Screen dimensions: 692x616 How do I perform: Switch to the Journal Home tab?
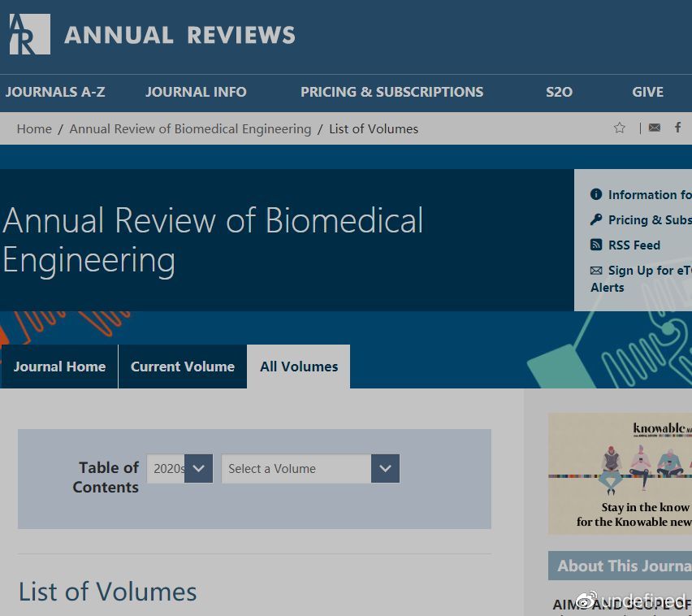point(59,367)
